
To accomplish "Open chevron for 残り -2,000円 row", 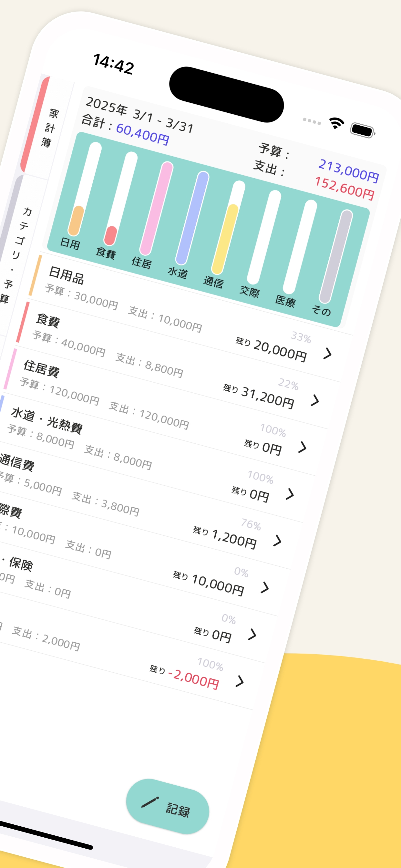I will pos(240,681).
